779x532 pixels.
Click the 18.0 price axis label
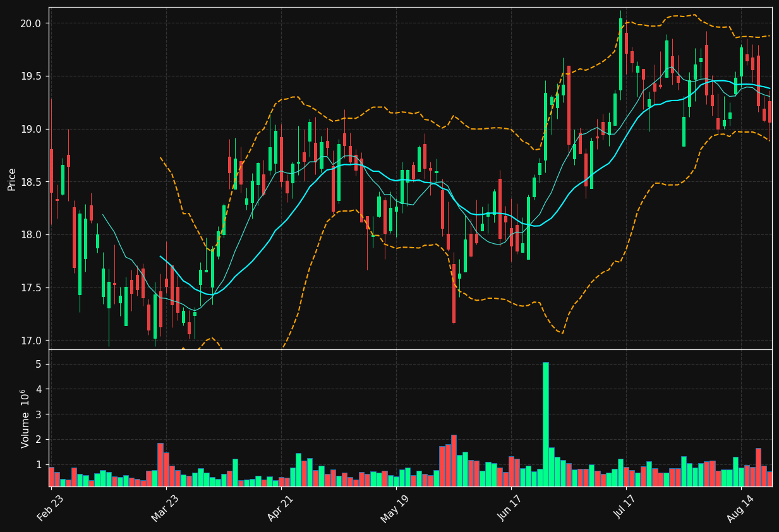(30, 235)
